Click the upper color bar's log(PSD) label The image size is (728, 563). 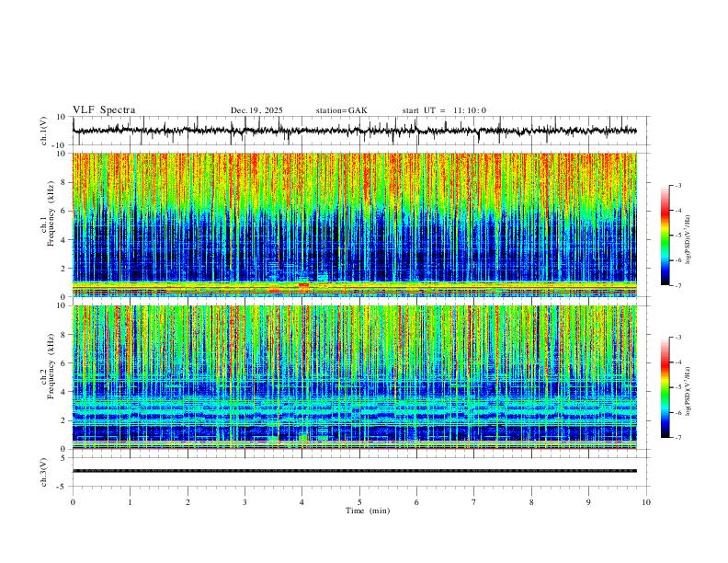(688, 239)
